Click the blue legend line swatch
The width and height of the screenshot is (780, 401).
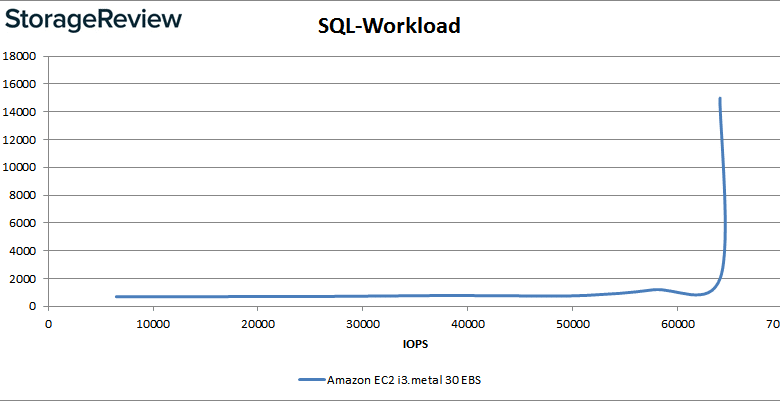click(x=312, y=380)
